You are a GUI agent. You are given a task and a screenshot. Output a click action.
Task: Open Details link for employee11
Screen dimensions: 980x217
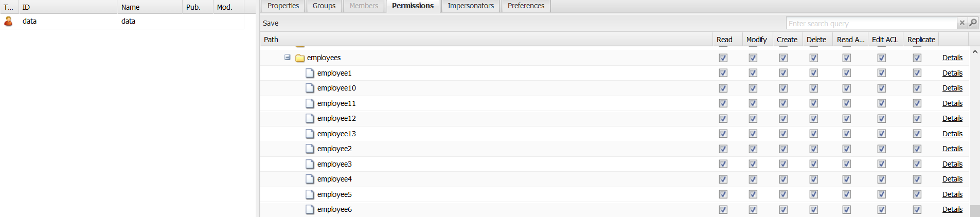952,103
